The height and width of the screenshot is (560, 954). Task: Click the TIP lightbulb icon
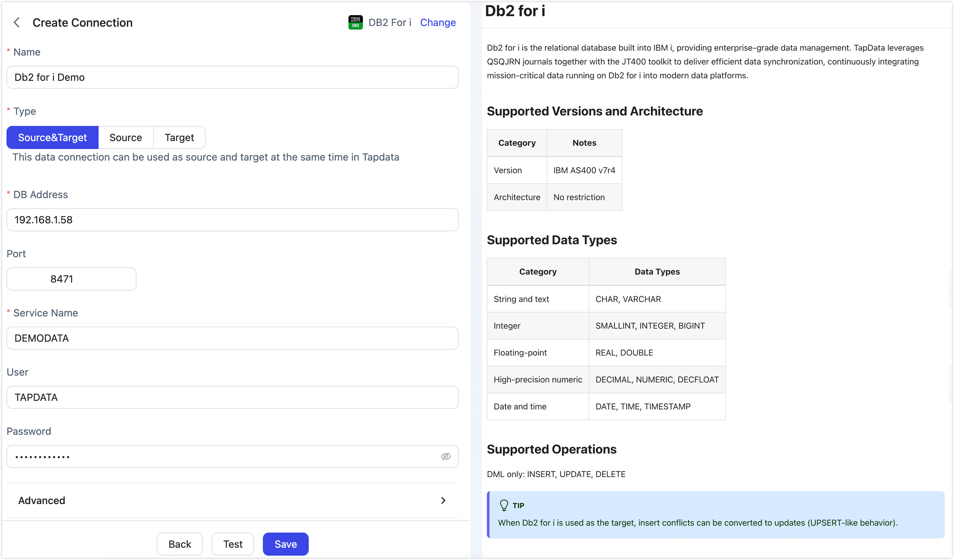click(503, 505)
